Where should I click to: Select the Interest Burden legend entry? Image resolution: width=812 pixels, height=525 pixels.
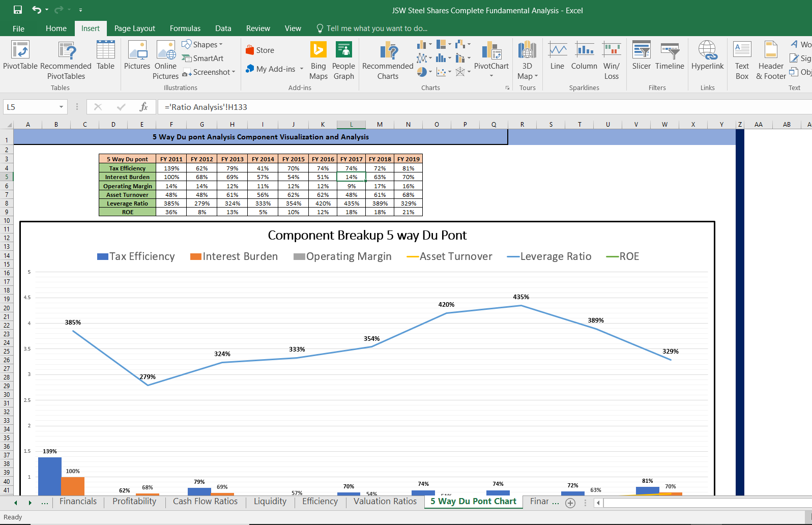tap(234, 256)
